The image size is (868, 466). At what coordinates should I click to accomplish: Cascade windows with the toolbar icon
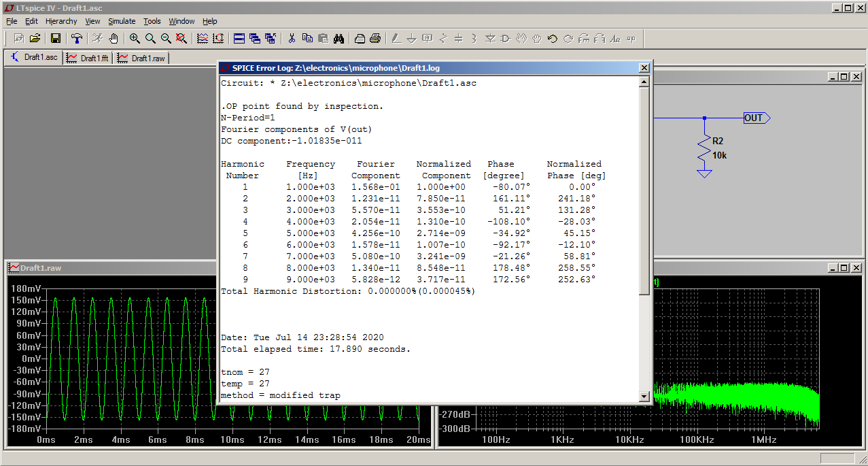[x=255, y=38]
